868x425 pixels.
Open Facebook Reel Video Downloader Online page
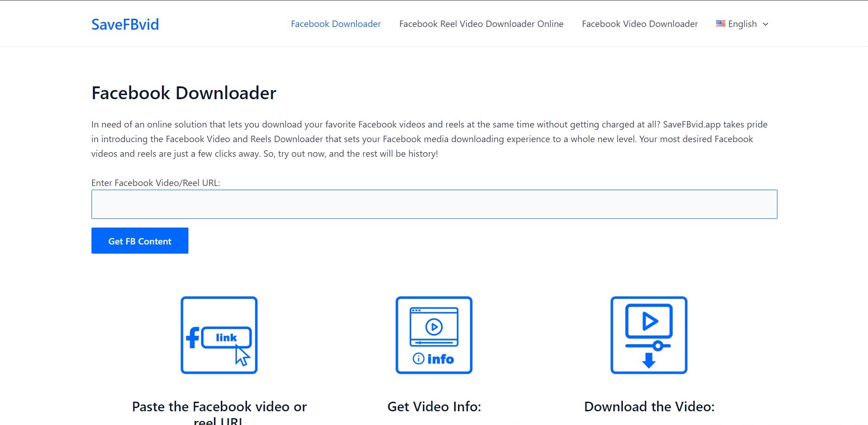481,24
